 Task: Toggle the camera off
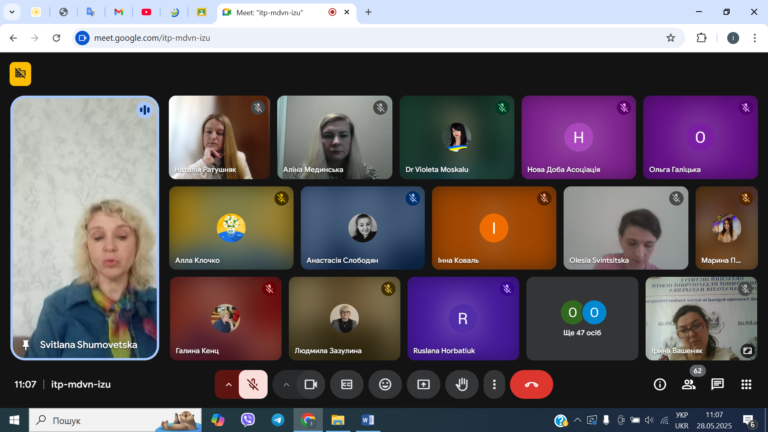pos(311,384)
